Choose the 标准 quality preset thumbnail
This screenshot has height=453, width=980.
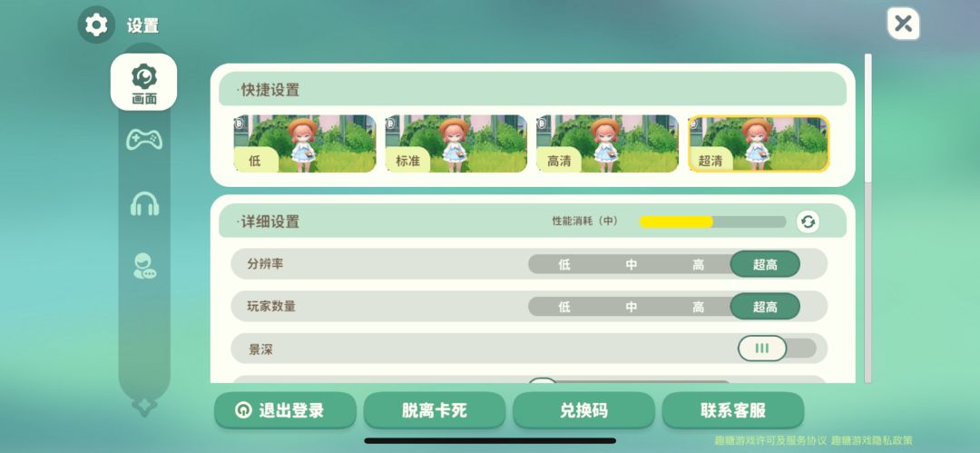point(456,143)
